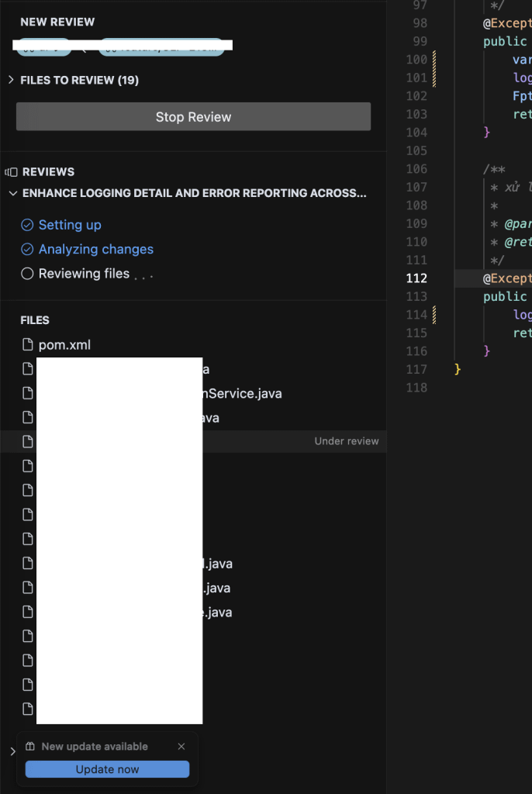This screenshot has width=532, height=794.
Task: Click the FILES section heading
Action: point(35,320)
